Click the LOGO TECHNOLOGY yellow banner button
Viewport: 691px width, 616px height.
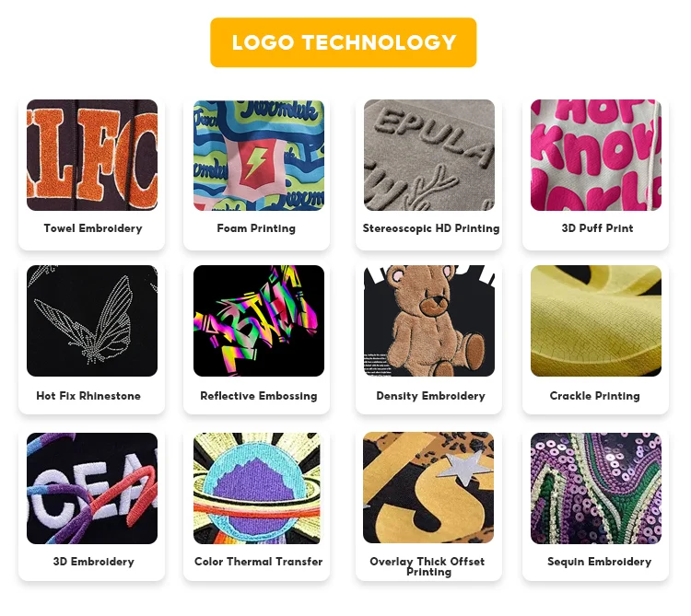point(344,42)
